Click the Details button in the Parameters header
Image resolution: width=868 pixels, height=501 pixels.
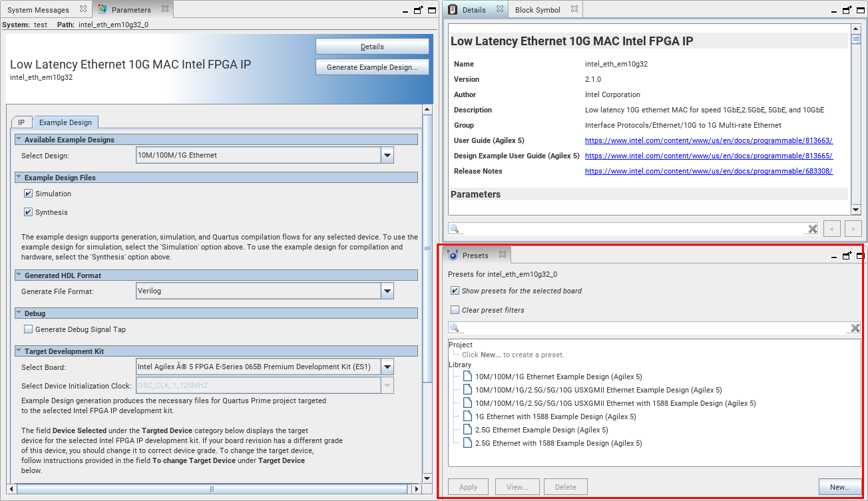point(372,47)
